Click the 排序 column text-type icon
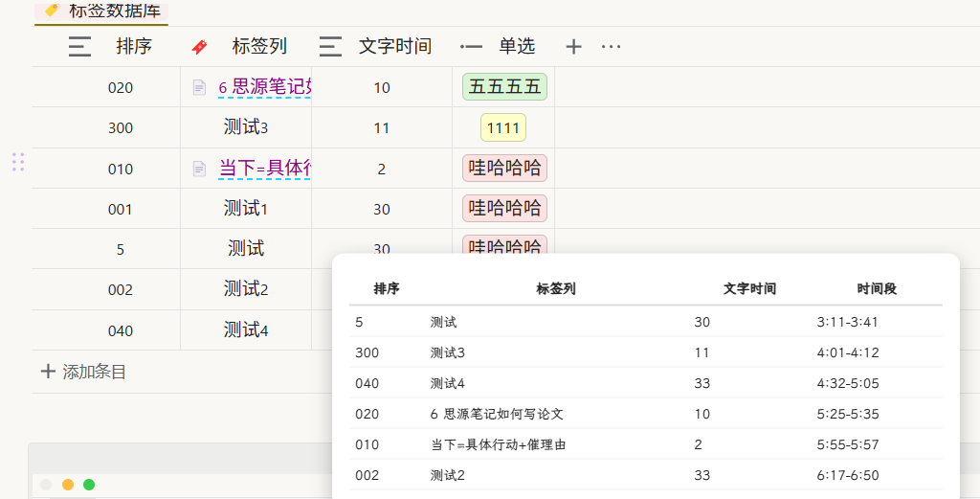Viewport: 980px width, 499px height. (x=80, y=46)
